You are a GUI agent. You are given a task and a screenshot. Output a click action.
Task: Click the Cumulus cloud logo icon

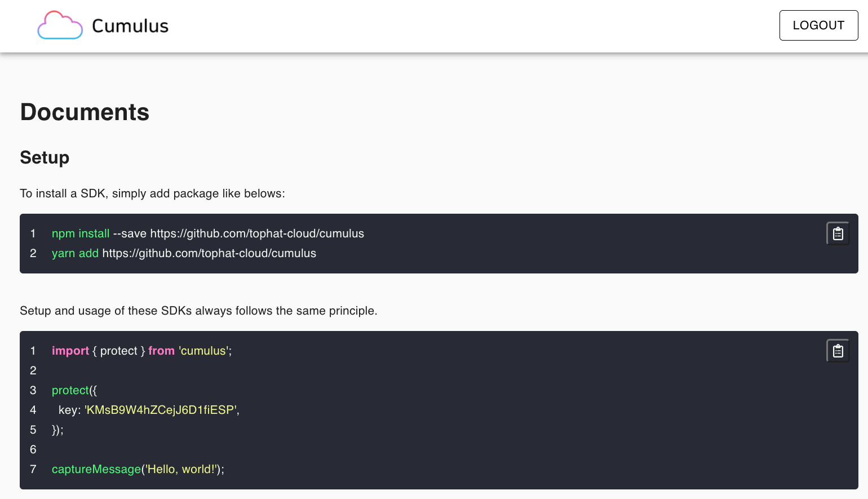[60, 25]
